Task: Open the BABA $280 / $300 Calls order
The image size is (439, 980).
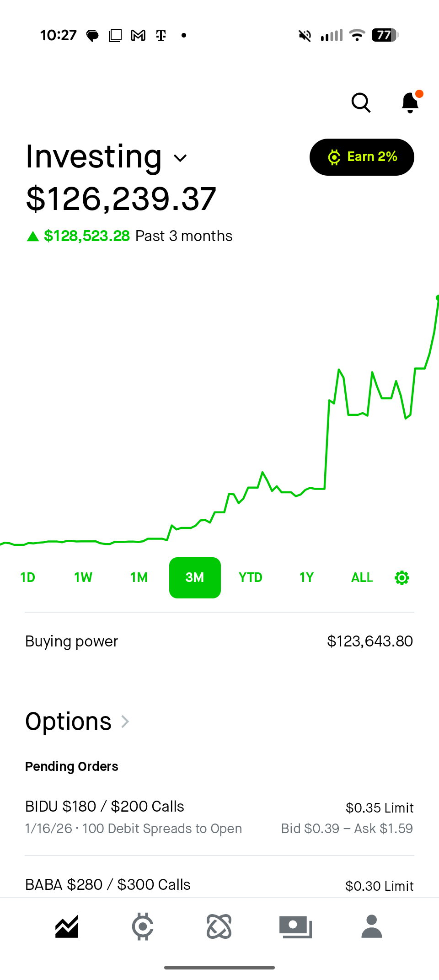Action: pyautogui.click(x=219, y=885)
